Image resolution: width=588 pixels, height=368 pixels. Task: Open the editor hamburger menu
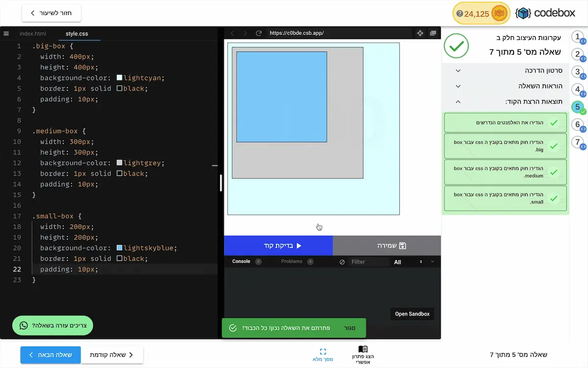6,33
